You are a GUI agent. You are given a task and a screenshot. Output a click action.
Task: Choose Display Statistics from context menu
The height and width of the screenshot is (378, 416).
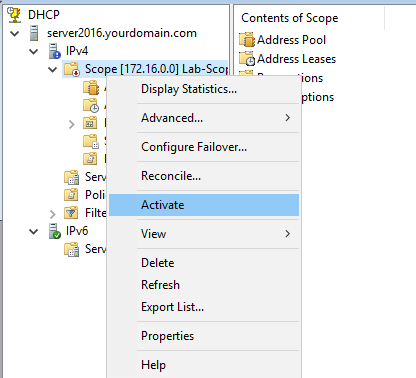click(x=204, y=89)
